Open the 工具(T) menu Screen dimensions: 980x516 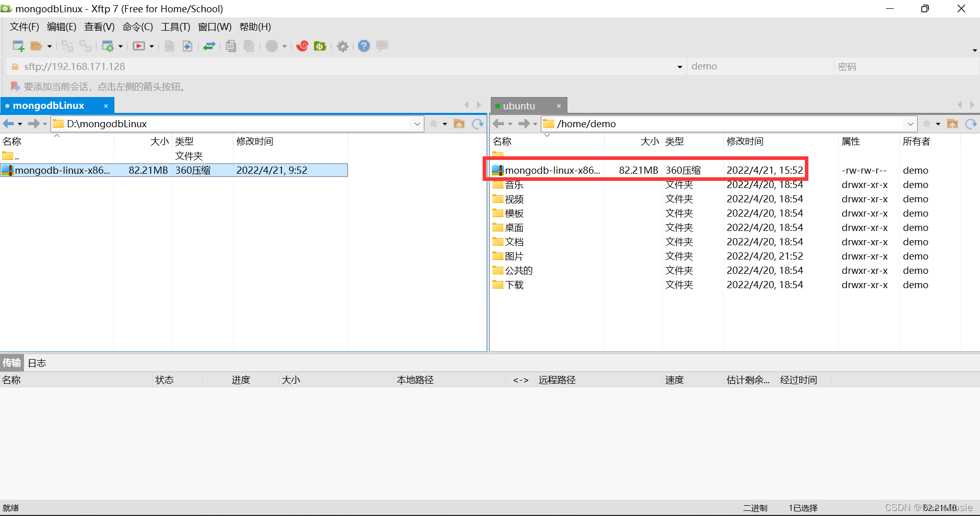(176, 27)
